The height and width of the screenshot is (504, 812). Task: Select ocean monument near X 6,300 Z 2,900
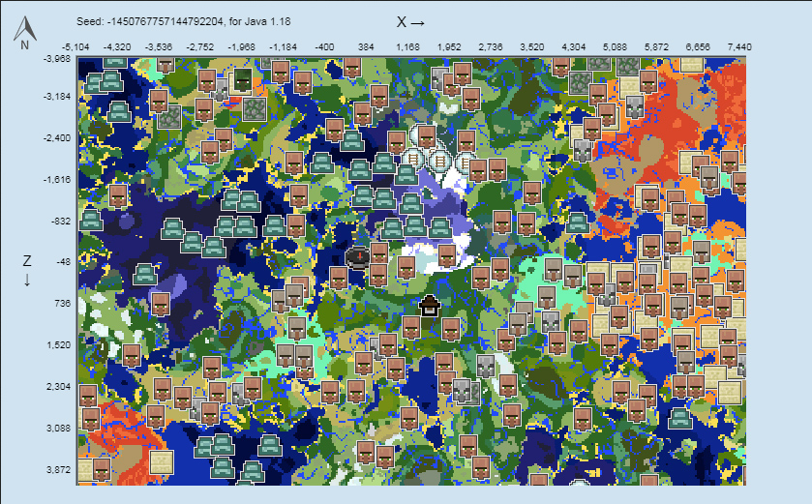point(680,418)
